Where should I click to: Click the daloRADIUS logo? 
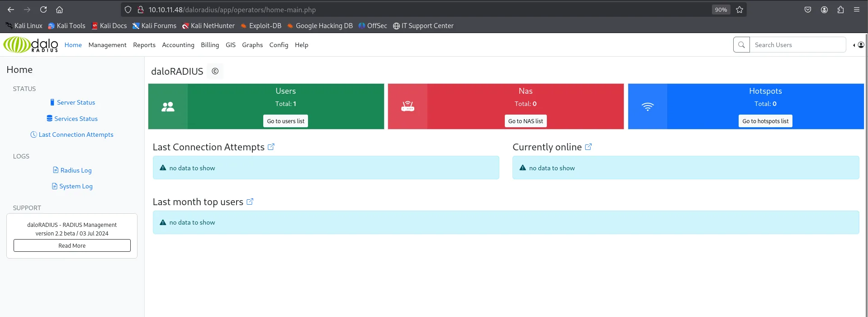point(31,45)
